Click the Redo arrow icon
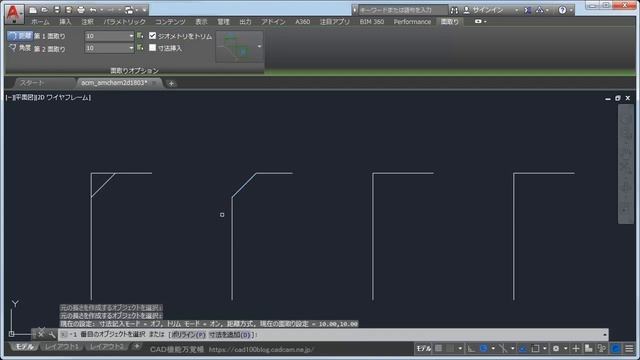Viewport: 640px width, 360px height. (111, 10)
